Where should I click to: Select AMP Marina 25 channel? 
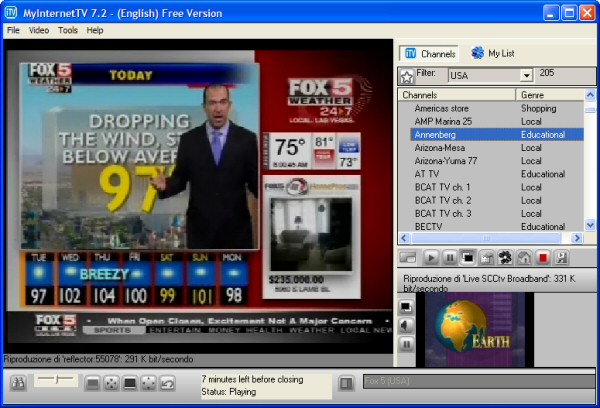pyautogui.click(x=443, y=121)
